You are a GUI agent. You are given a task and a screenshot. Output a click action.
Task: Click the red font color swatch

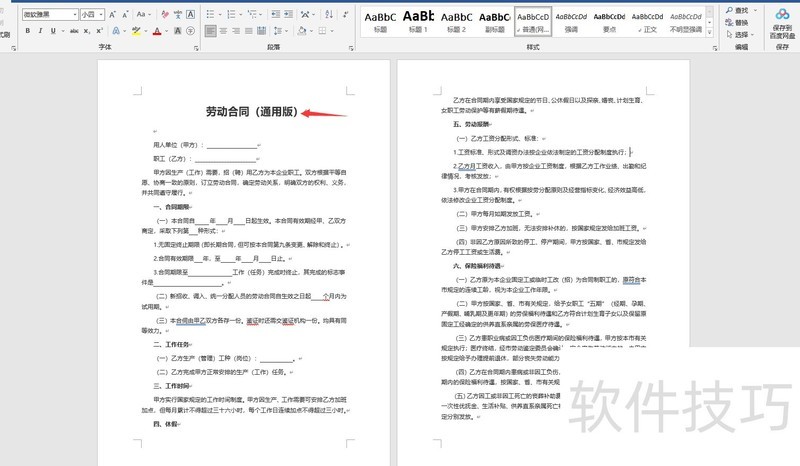tap(158, 31)
